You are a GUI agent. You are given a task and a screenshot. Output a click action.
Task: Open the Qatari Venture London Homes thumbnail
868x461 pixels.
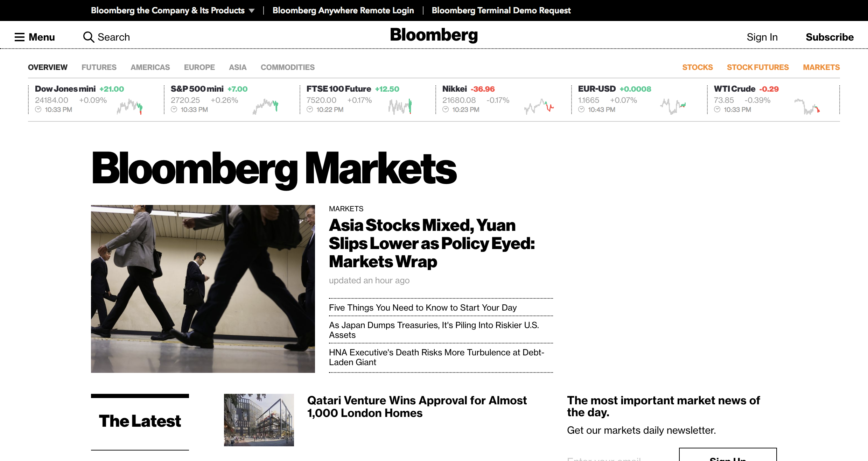pyautogui.click(x=259, y=420)
